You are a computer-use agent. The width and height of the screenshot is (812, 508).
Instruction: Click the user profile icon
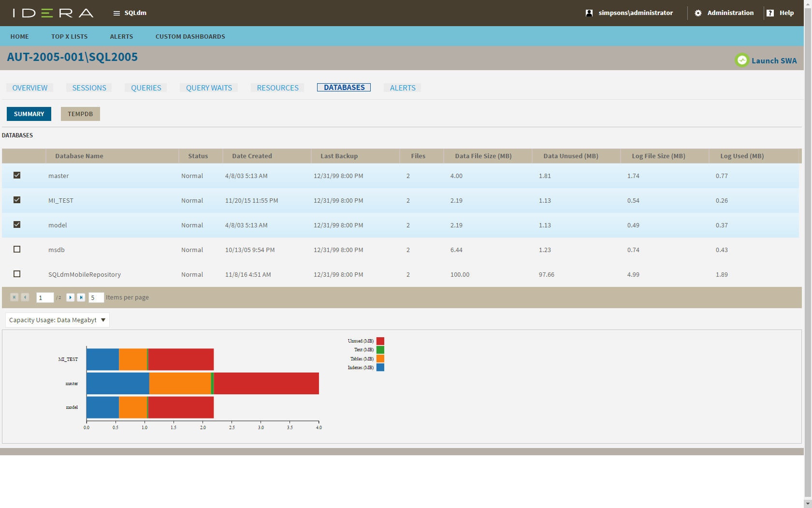pyautogui.click(x=589, y=13)
